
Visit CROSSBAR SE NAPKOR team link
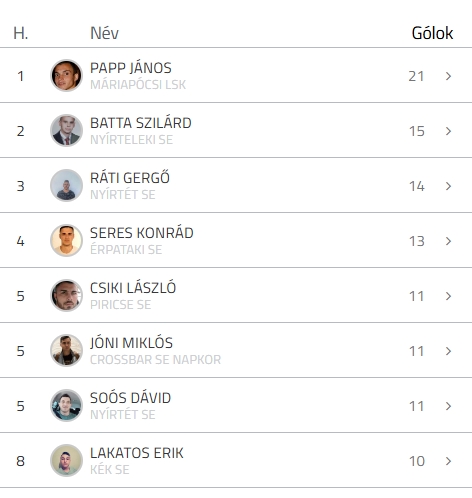pyautogui.click(x=155, y=360)
